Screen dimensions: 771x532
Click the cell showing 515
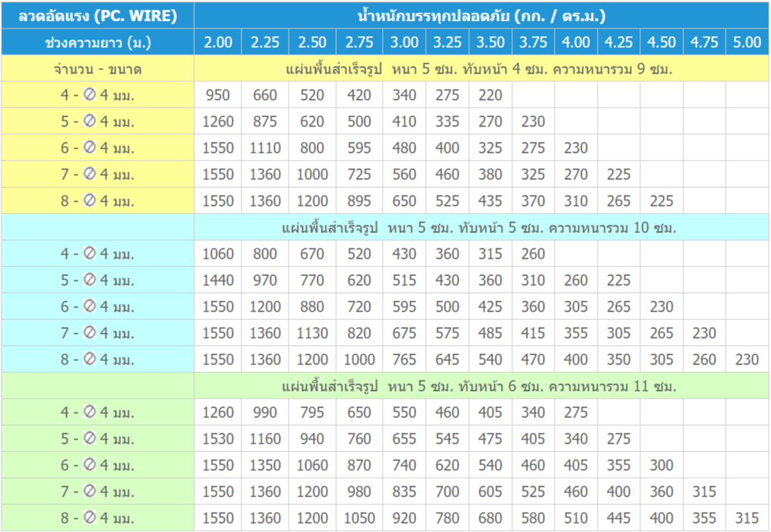point(404,280)
